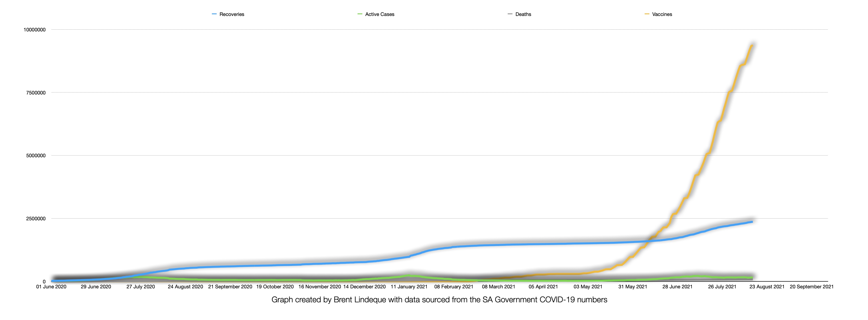Image resolution: width=868 pixels, height=320 pixels.
Task: Click the blue Recoveries legend swatch
Action: [x=214, y=14]
